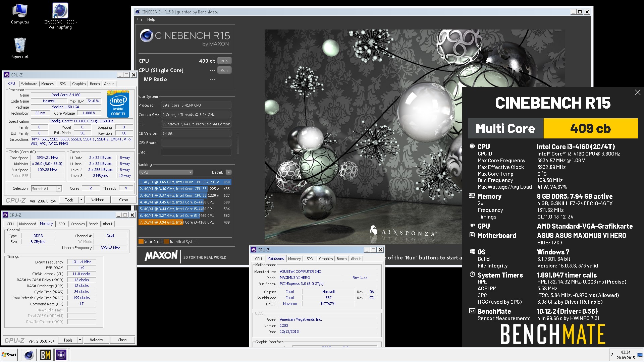The image size is (644, 362).
Task: Switch to CPU tab in Mainboard CPU-Z
Action: (258, 259)
